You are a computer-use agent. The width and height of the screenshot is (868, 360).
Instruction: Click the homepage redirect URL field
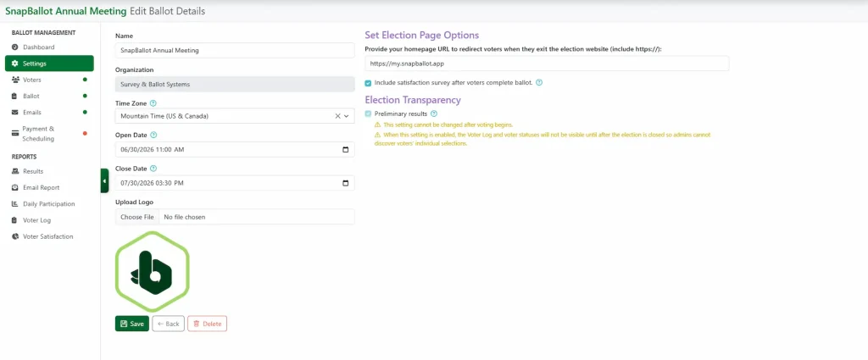547,64
